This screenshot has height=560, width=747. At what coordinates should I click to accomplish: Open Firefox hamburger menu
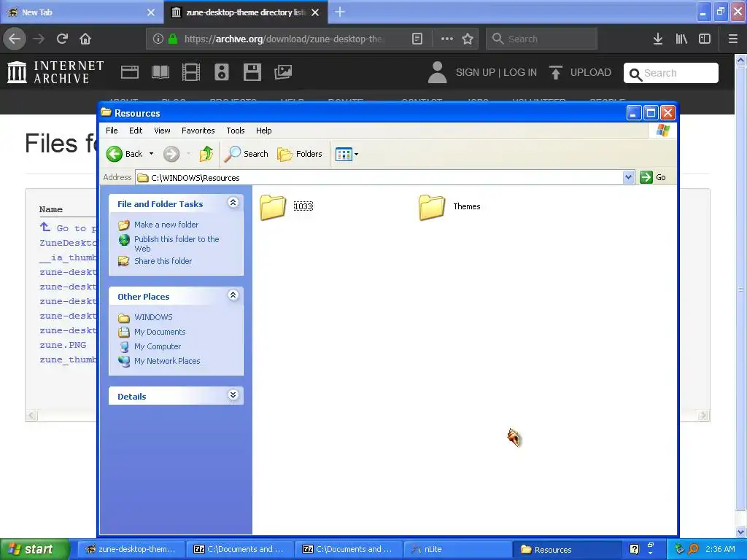click(732, 39)
